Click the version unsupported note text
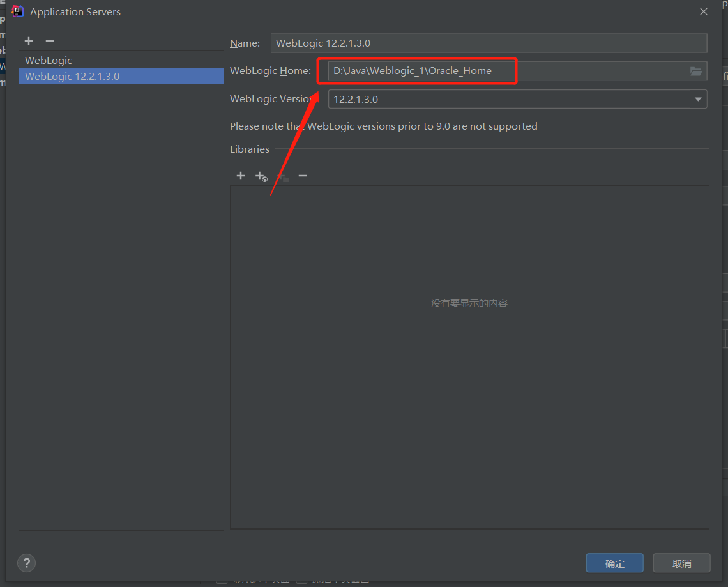The height and width of the screenshot is (587, 728). pos(384,126)
